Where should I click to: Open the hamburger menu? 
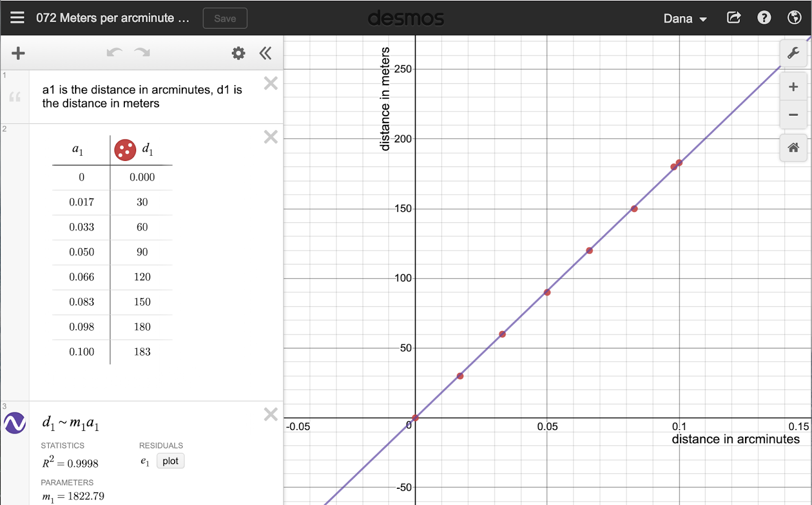click(17, 17)
